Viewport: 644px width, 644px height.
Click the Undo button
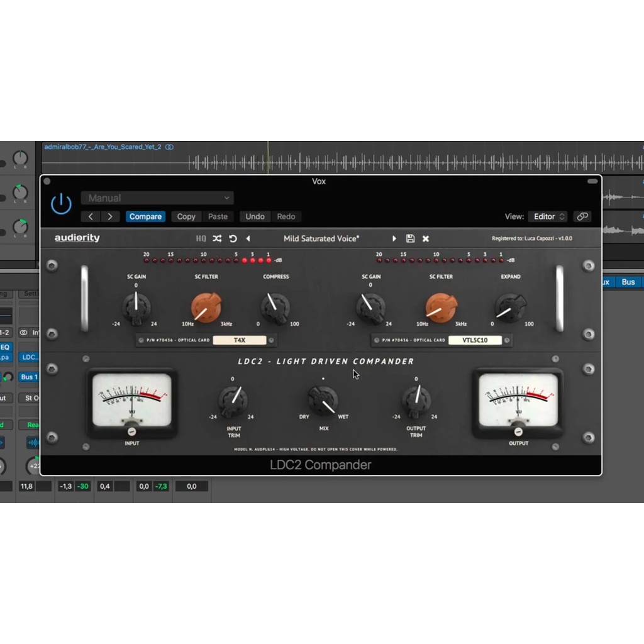tap(255, 216)
